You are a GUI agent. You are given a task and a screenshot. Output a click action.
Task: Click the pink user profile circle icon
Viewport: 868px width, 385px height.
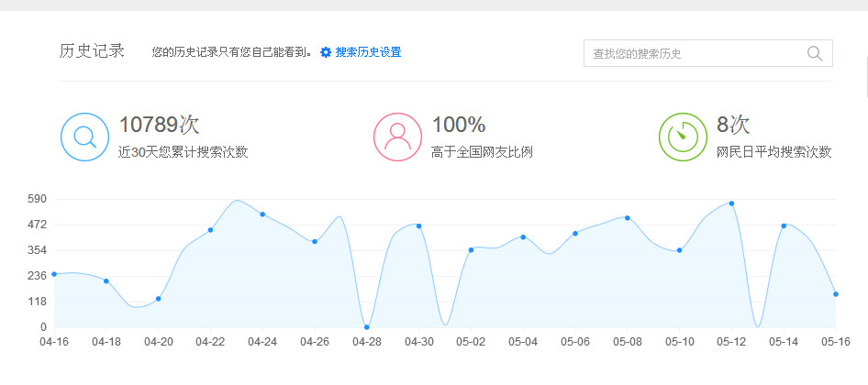(x=397, y=137)
